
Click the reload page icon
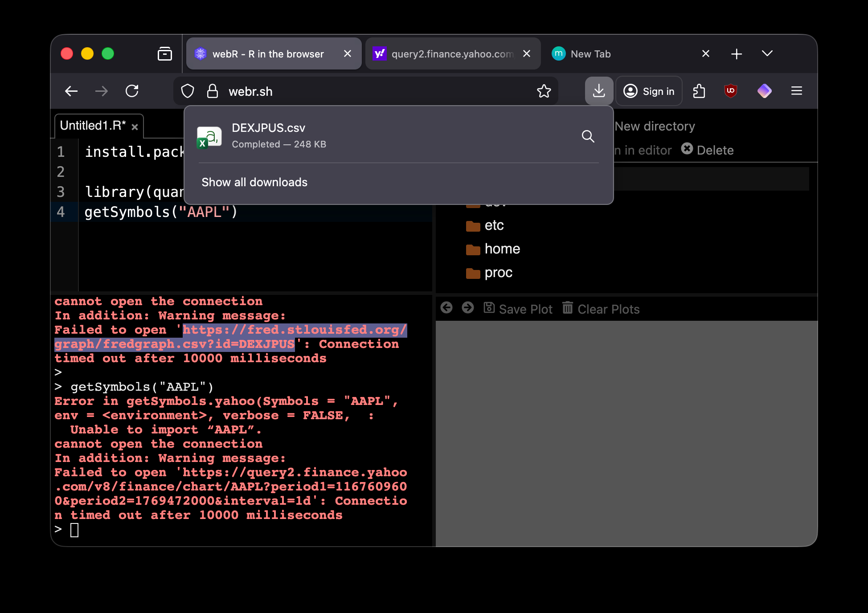132,91
